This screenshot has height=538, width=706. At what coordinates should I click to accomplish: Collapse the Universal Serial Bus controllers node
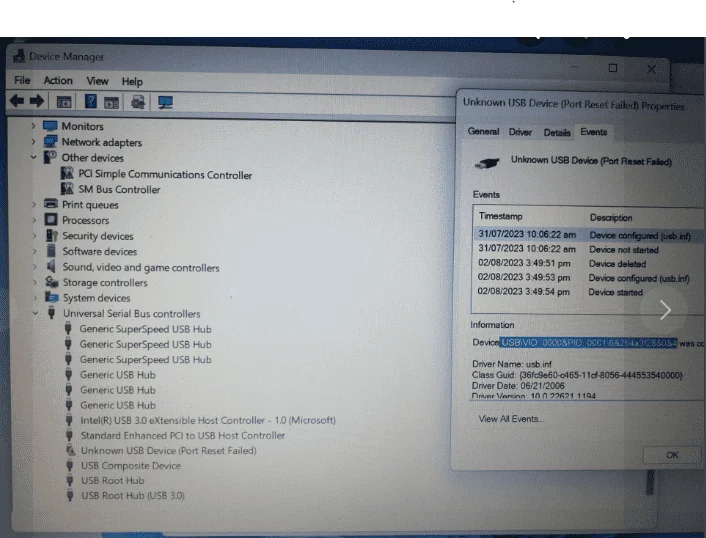click(36, 313)
